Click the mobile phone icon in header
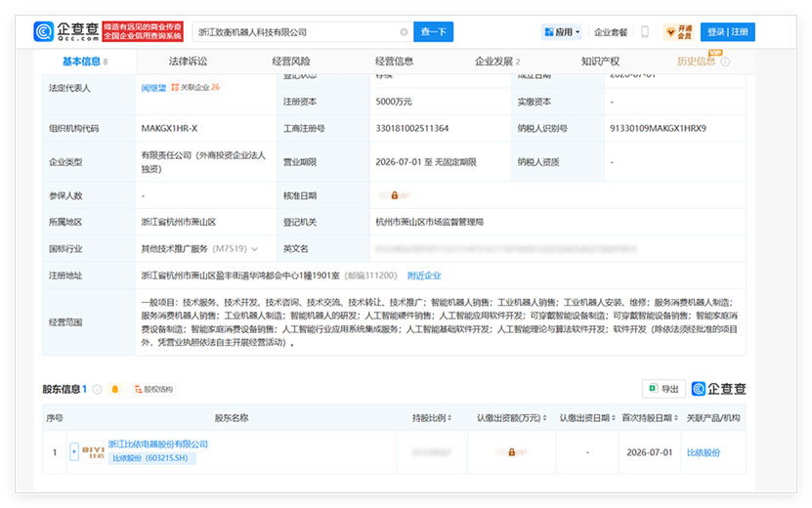Screen dimensions: 812x508 645,31
